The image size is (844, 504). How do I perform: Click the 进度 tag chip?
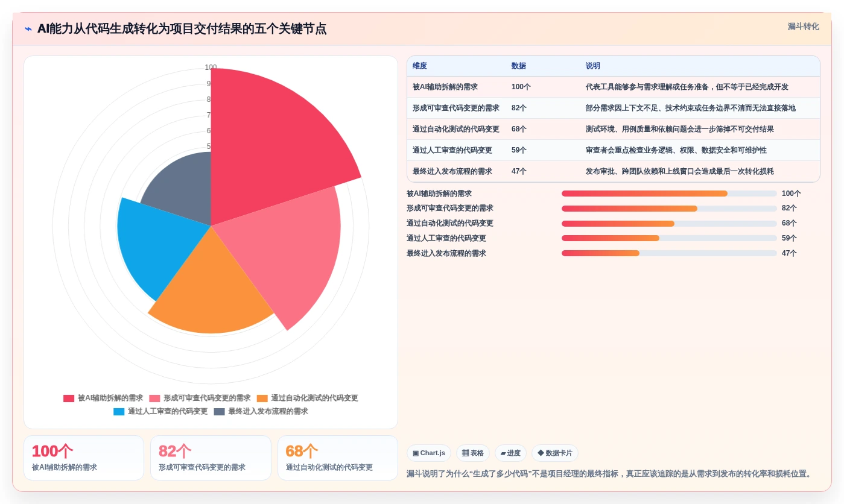(x=510, y=453)
